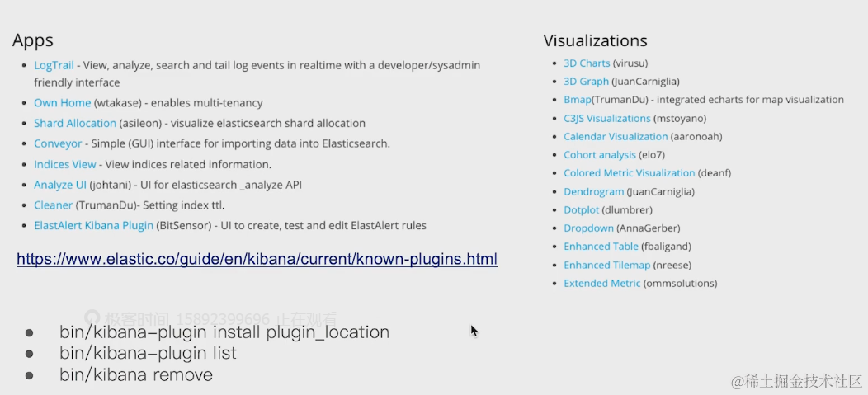Open Colored Metric Visualization link
868x395 pixels.
pos(630,173)
